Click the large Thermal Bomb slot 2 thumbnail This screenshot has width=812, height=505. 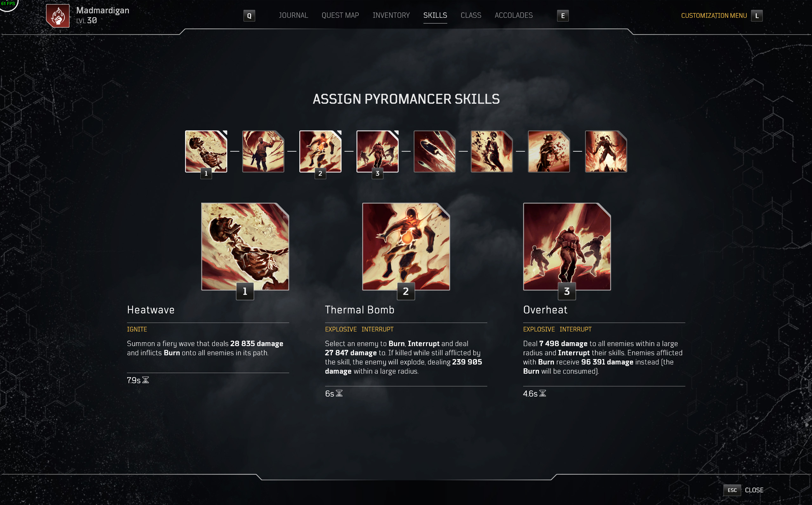coord(406,246)
